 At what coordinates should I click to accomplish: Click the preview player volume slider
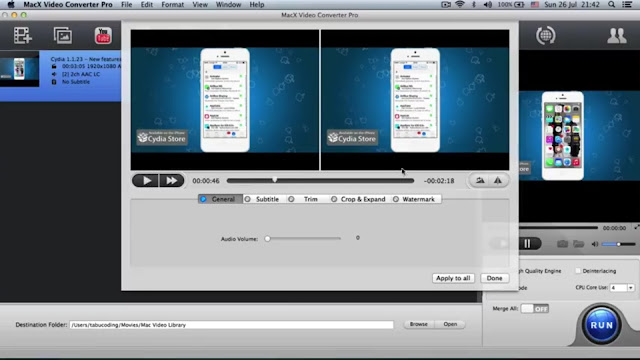(x=619, y=244)
